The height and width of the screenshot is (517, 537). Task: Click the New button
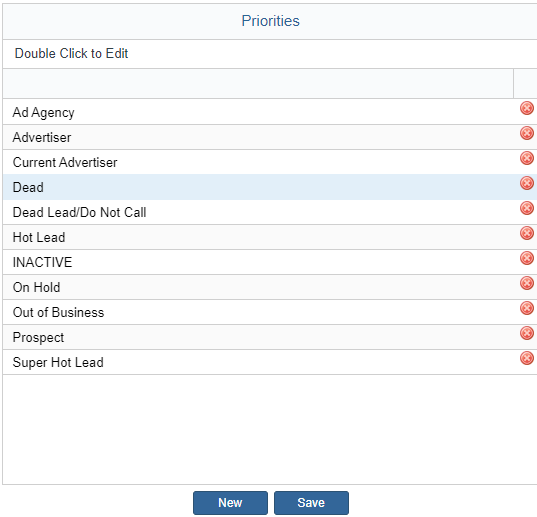(230, 503)
